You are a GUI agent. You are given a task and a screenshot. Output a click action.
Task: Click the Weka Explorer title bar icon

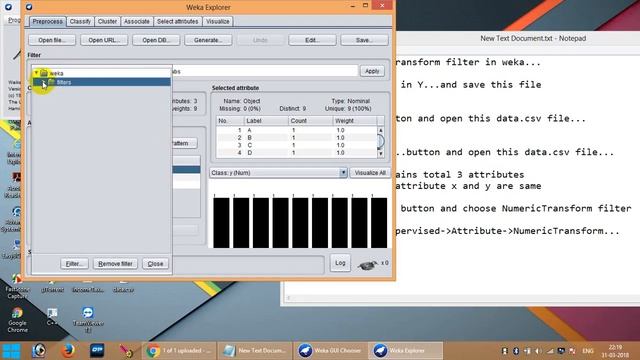[x=29, y=7]
